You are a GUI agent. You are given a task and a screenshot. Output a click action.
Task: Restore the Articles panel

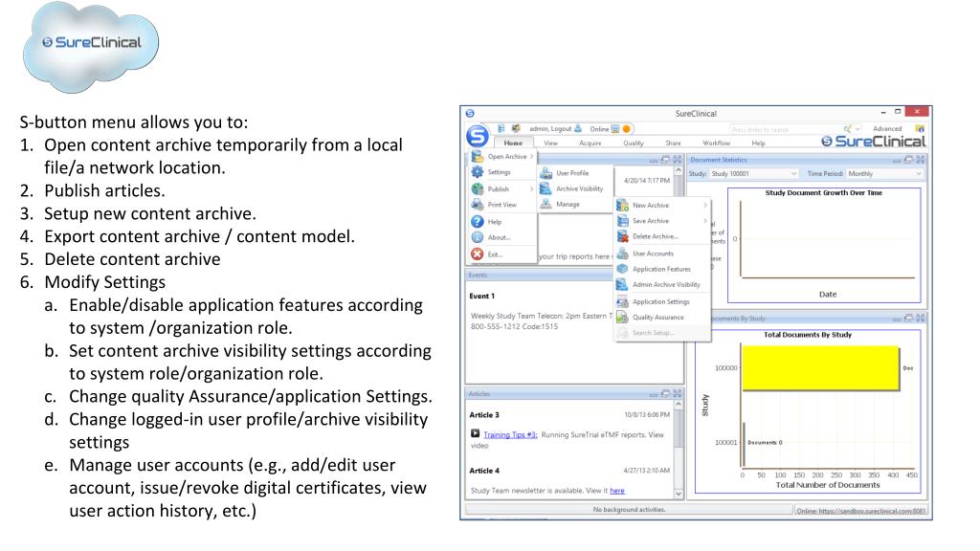click(x=665, y=393)
